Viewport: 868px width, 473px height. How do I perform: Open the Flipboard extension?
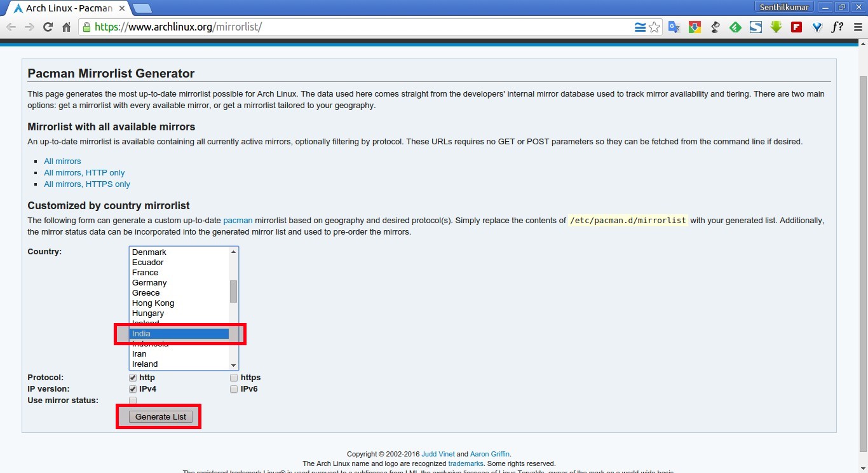point(796,27)
